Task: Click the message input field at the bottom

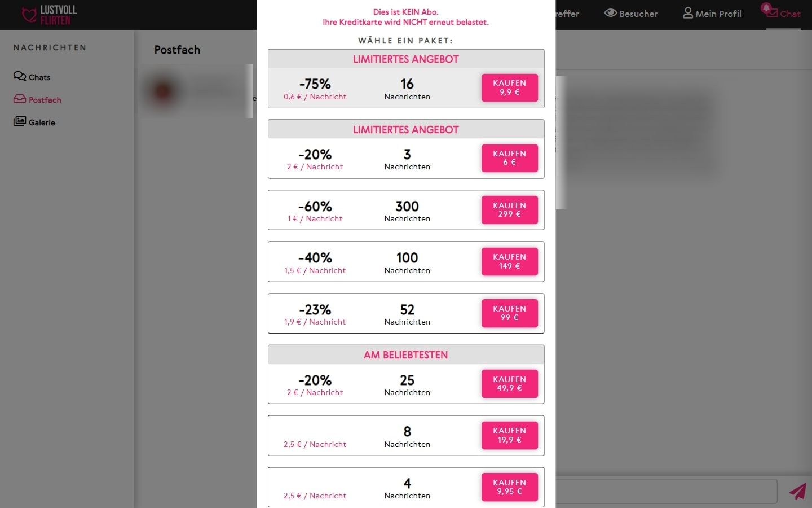Action: 665,491
